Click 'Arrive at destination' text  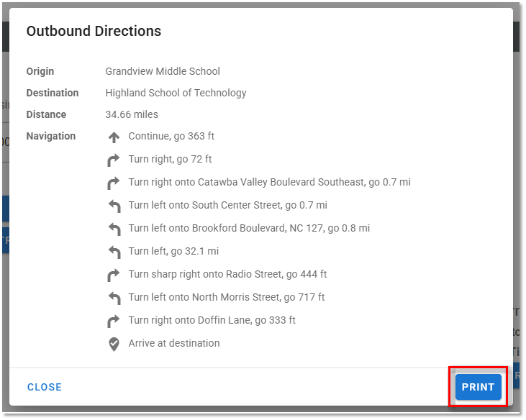(174, 343)
